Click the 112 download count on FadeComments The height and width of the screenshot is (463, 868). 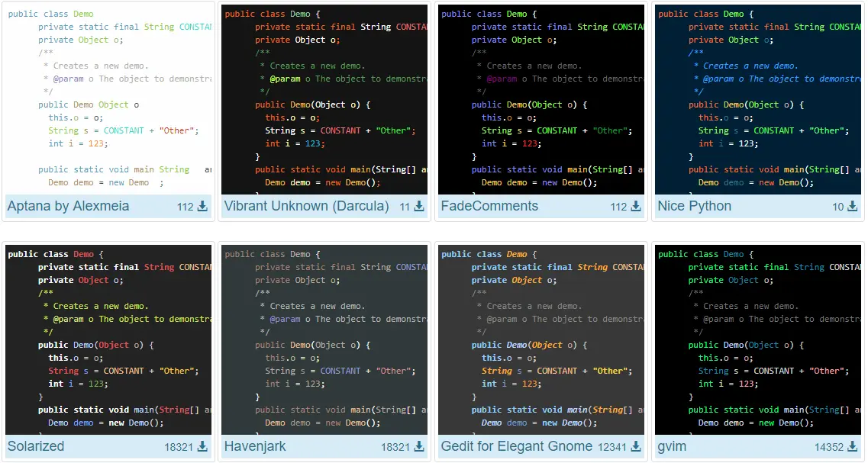(619, 207)
